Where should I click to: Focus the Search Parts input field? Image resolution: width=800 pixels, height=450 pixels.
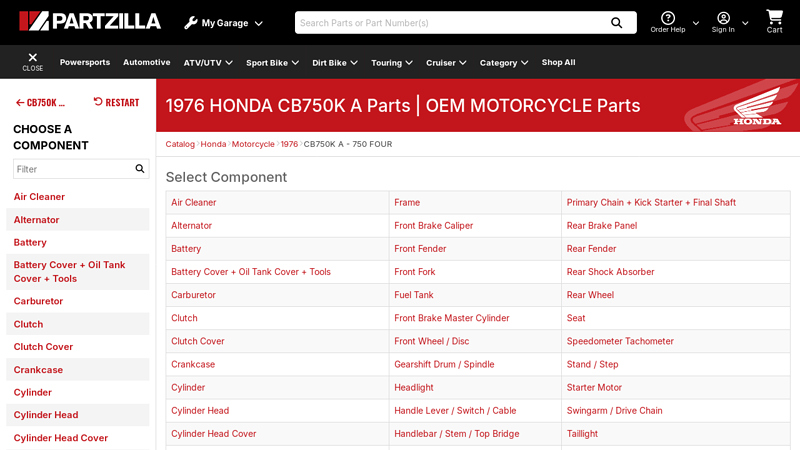(x=452, y=23)
